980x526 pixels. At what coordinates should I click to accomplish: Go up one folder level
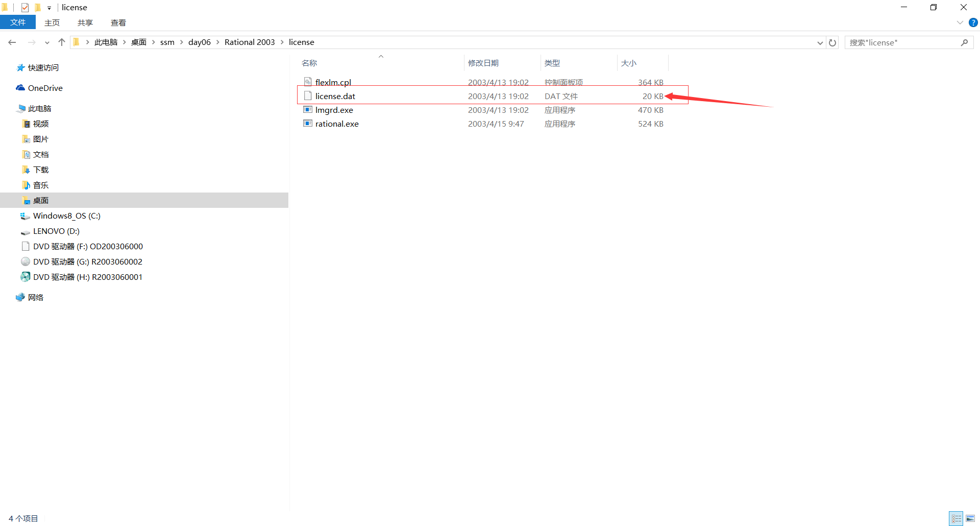[62, 42]
